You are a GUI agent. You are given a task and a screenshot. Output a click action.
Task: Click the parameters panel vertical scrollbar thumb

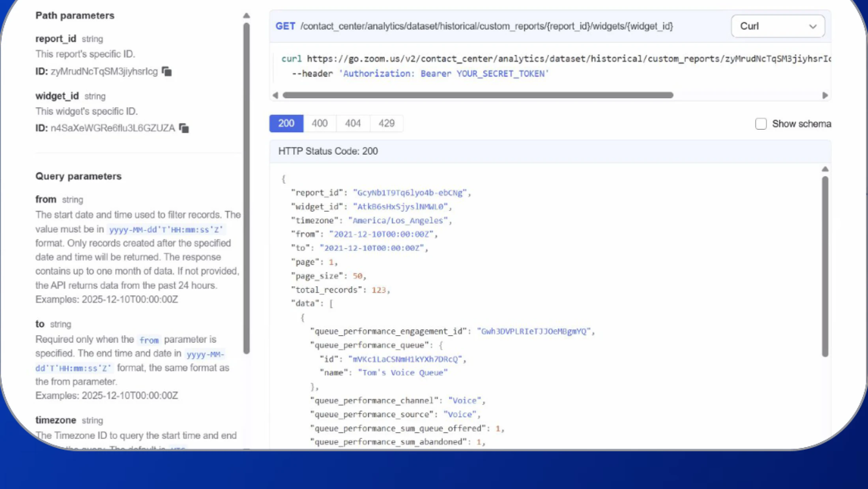point(247,189)
